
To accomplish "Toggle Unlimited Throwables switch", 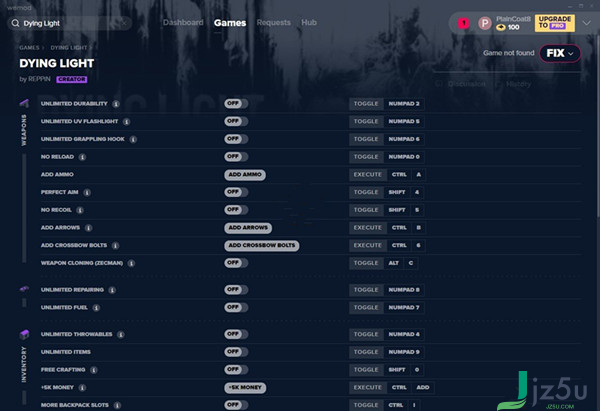I will click(x=236, y=334).
